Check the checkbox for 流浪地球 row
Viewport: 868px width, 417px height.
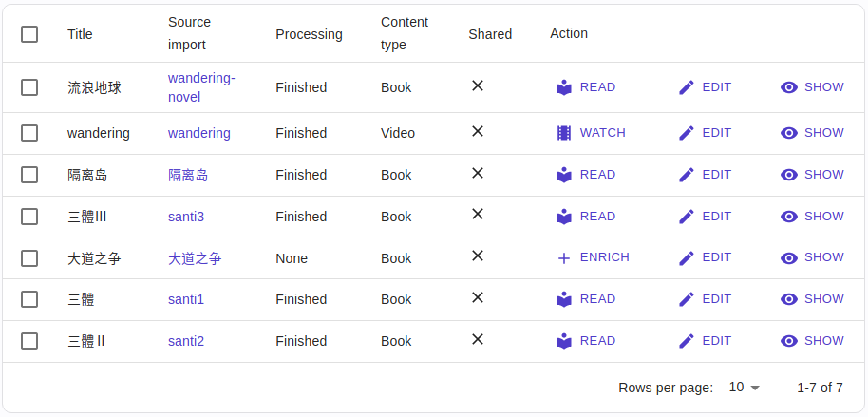pos(29,87)
